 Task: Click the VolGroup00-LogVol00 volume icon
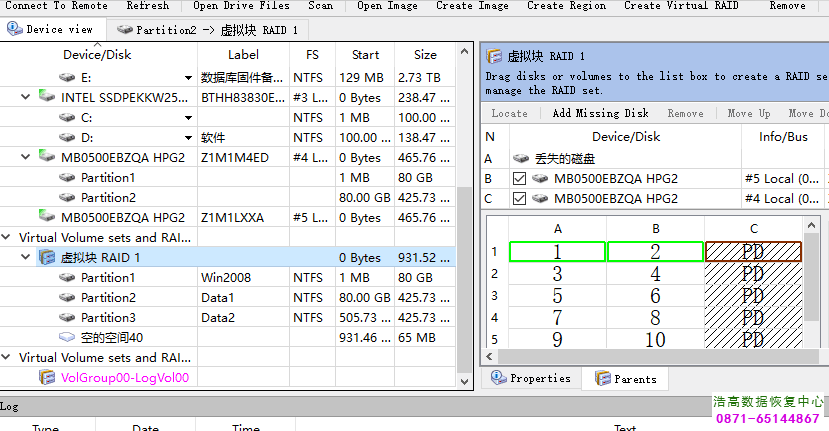pos(47,377)
